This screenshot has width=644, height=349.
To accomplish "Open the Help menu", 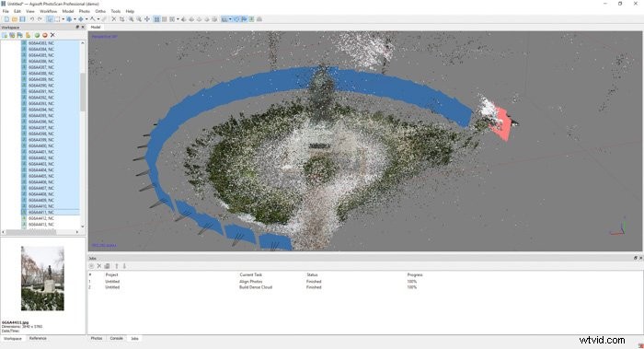I will (130, 11).
